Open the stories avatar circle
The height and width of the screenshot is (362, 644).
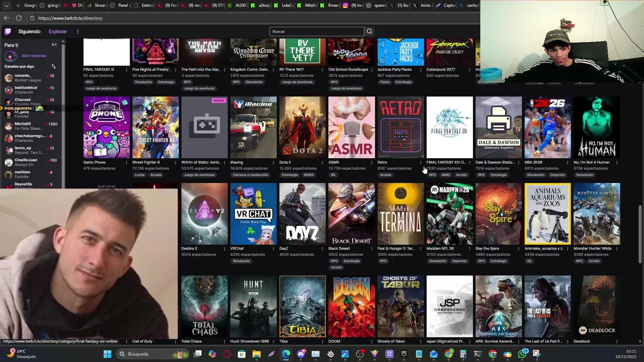click(x=10, y=56)
